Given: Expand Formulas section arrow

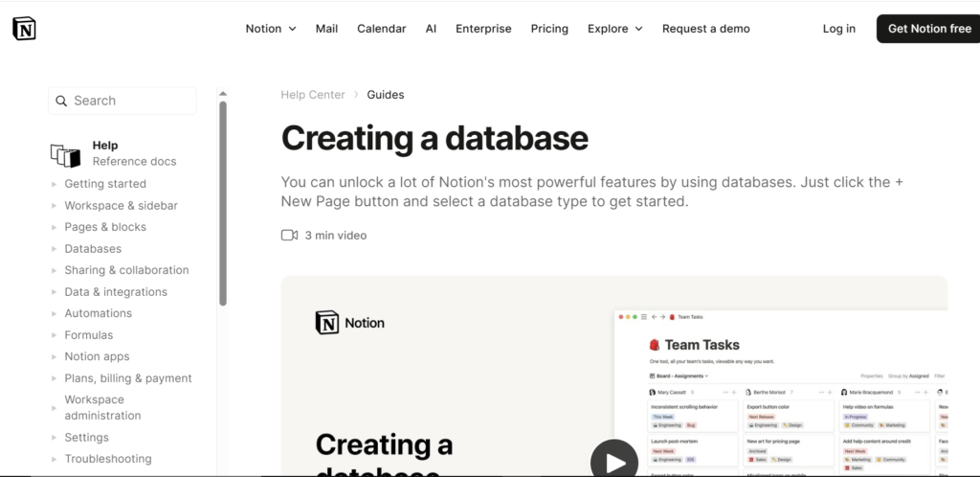Looking at the screenshot, I should pyautogui.click(x=54, y=335).
